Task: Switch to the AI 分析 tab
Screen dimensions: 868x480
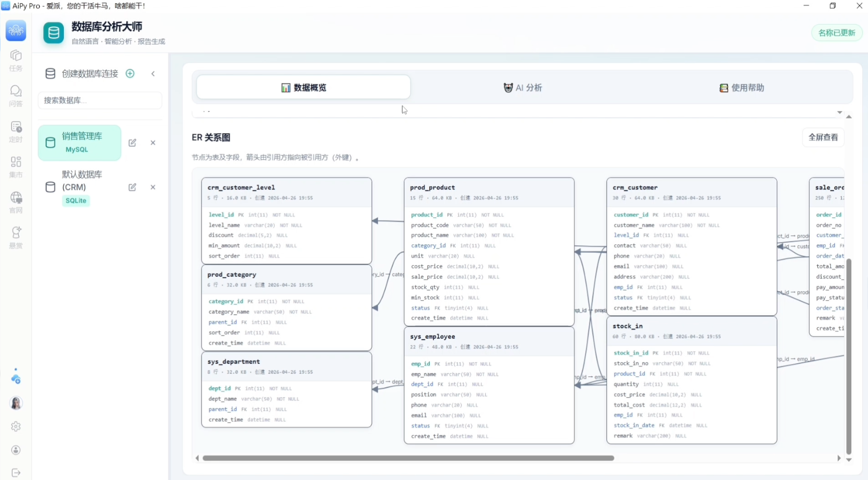Action: (522, 88)
